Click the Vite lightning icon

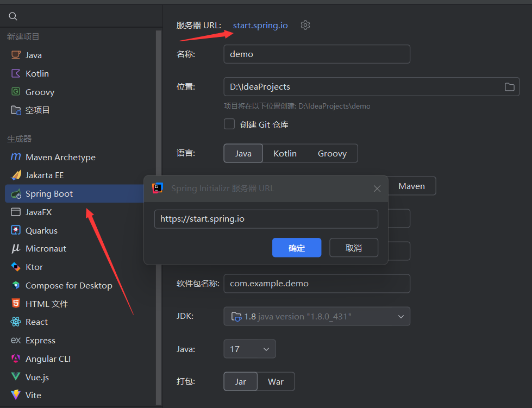pyautogui.click(x=16, y=395)
